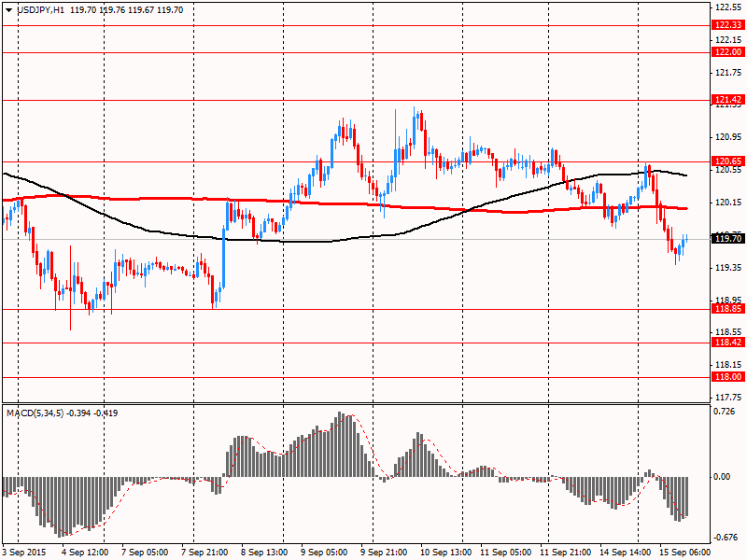Click the 14 Sep 14:00 time label
The image size is (747, 560).
pyautogui.click(x=625, y=553)
